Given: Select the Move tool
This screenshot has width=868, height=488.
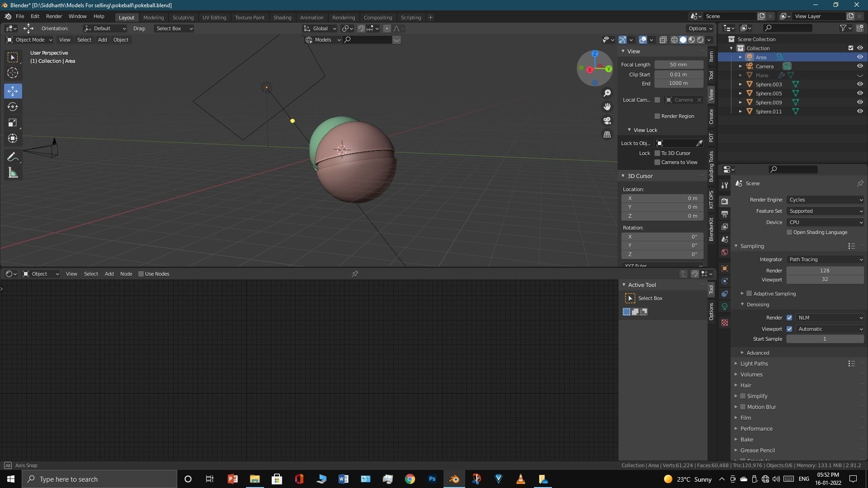Looking at the screenshot, I should (x=13, y=91).
